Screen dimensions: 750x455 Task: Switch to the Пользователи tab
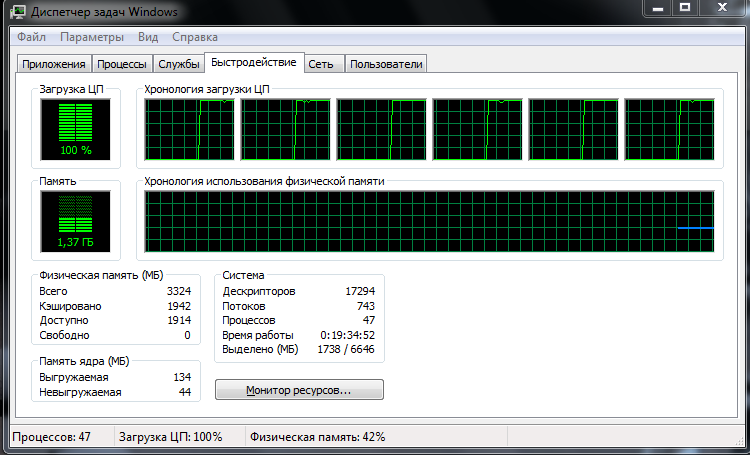[386, 64]
